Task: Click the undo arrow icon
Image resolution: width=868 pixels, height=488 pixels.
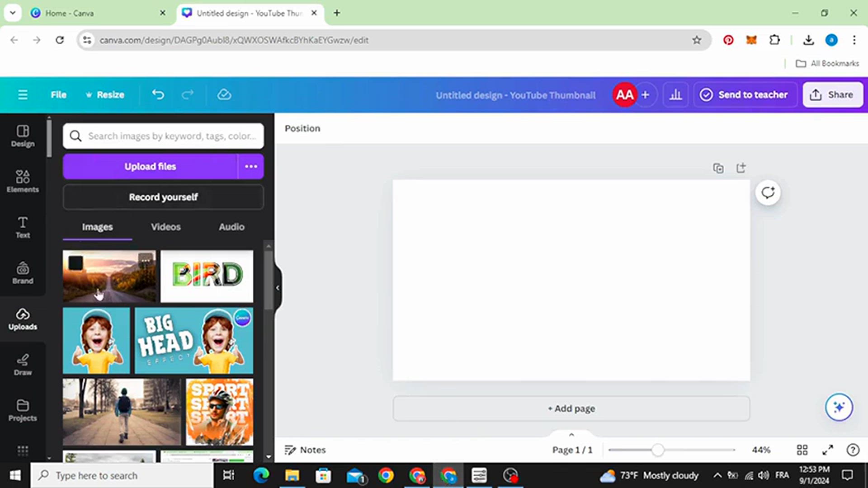Action: (158, 94)
